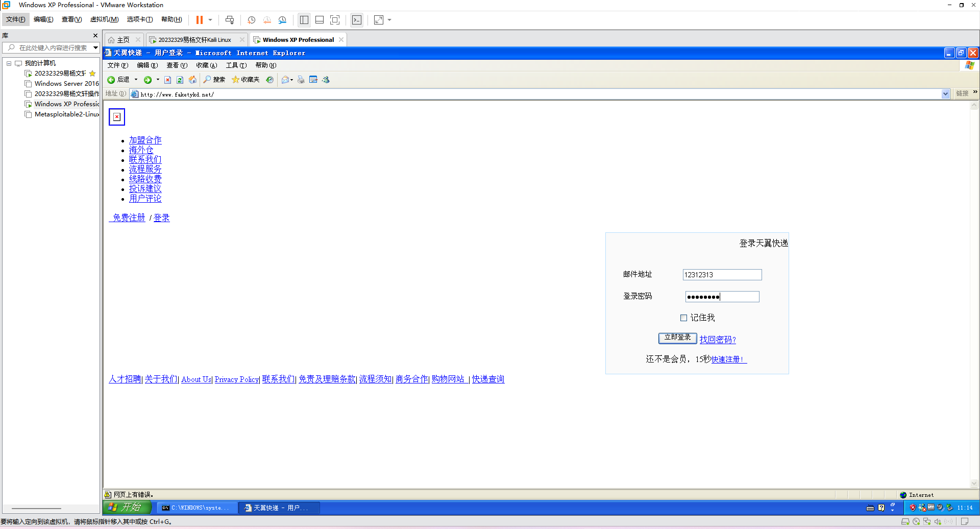This screenshot has height=529, width=980.
Task: Select the Refresh icon in IE toolbar
Action: click(180, 80)
